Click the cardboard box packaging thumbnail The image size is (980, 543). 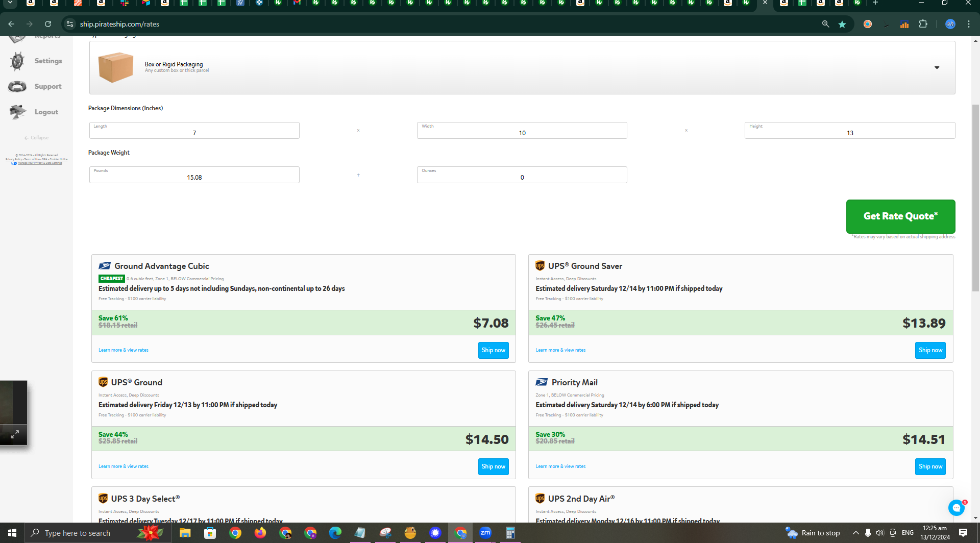click(x=116, y=67)
